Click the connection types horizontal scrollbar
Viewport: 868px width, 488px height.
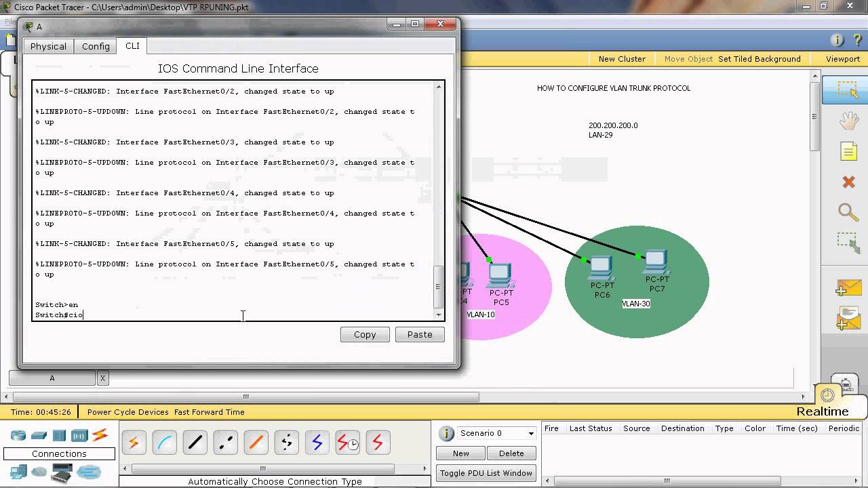[x=262, y=468]
